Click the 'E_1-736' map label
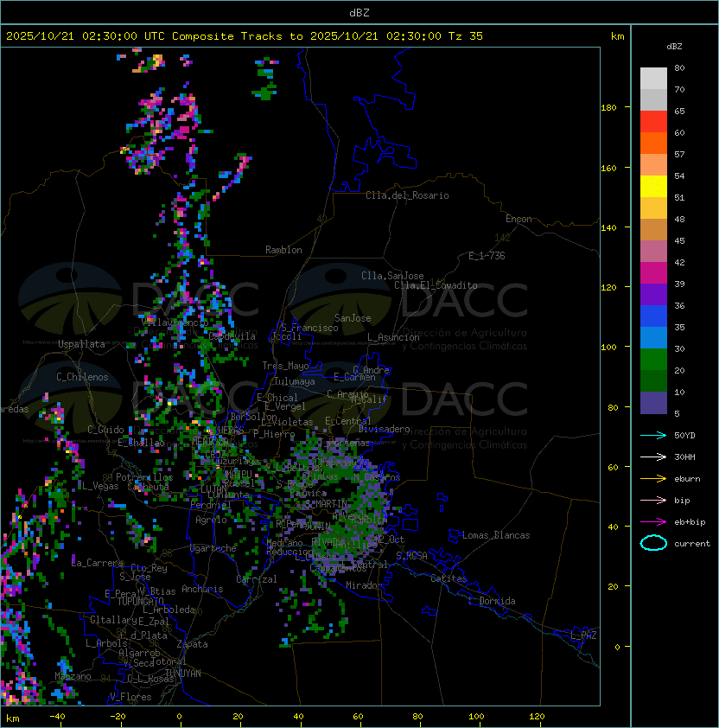719x728 pixels. [x=487, y=256]
